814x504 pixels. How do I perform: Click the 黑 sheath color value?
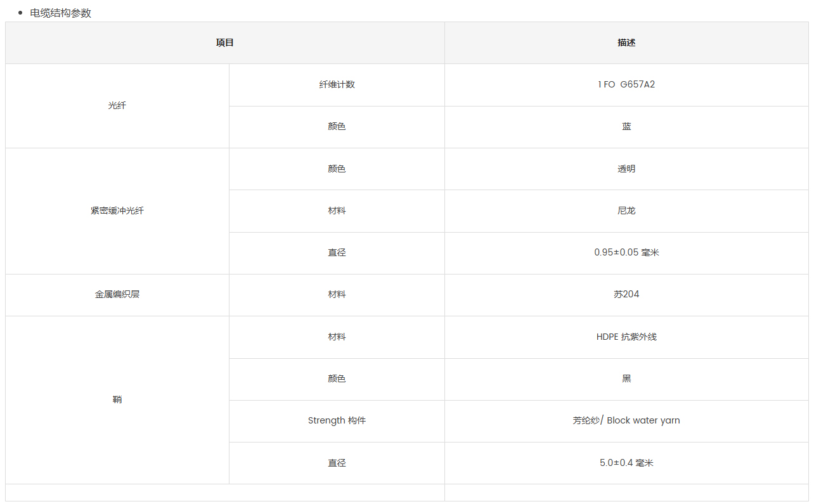(x=626, y=379)
